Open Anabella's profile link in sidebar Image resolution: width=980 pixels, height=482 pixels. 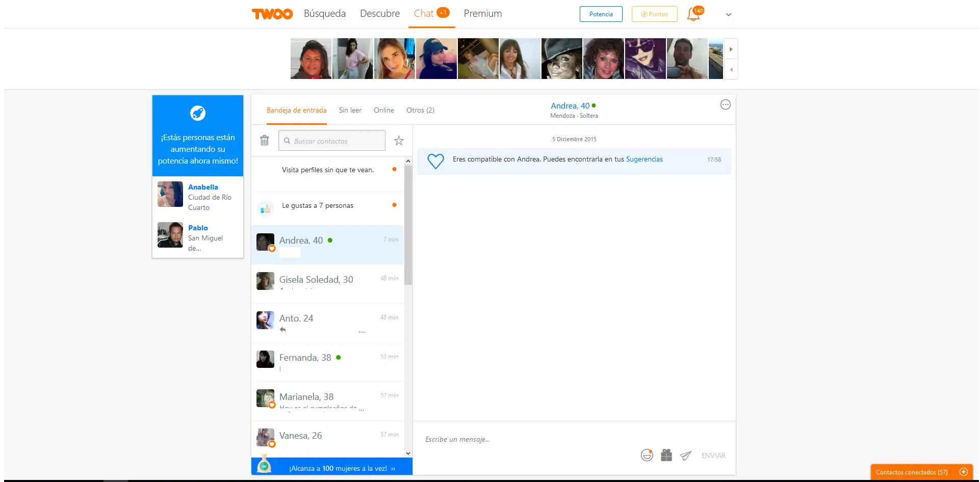point(203,187)
